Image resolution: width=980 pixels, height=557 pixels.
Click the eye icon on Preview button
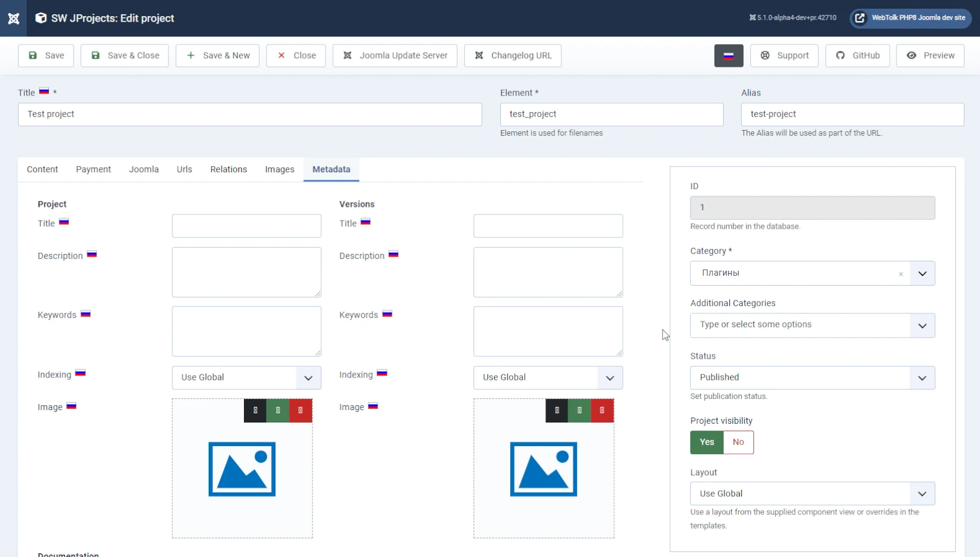(911, 55)
